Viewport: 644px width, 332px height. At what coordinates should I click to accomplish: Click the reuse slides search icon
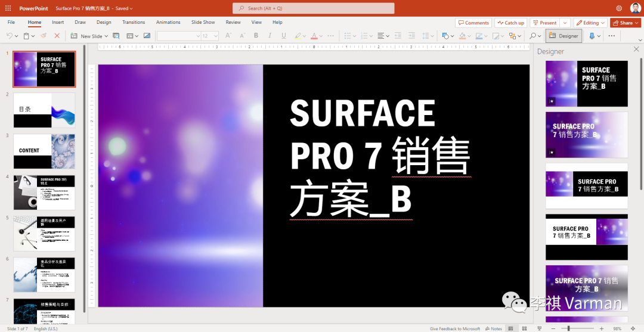click(x=116, y=36)
